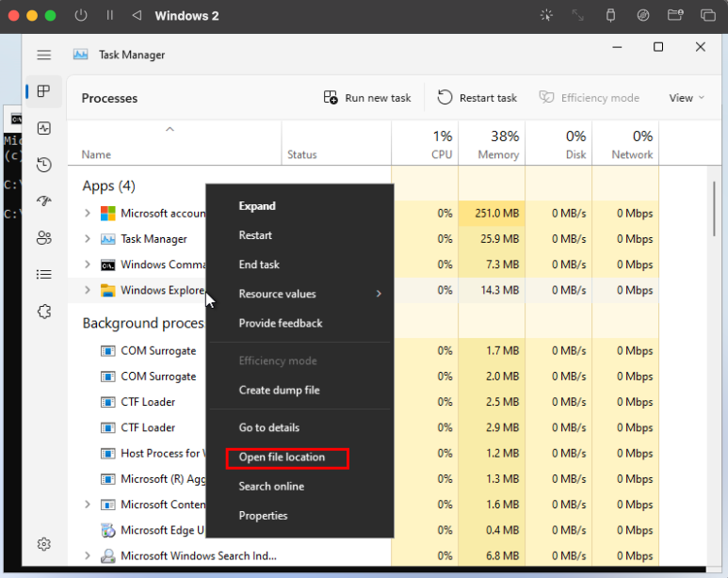This screenshot has width=728, height=578.
Task: Choose Create dump file in context menu
Action: 299,390
